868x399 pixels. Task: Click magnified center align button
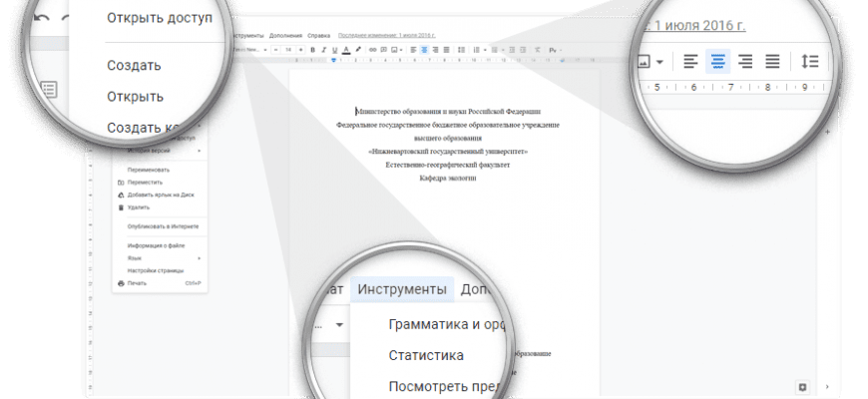(718, 61)
